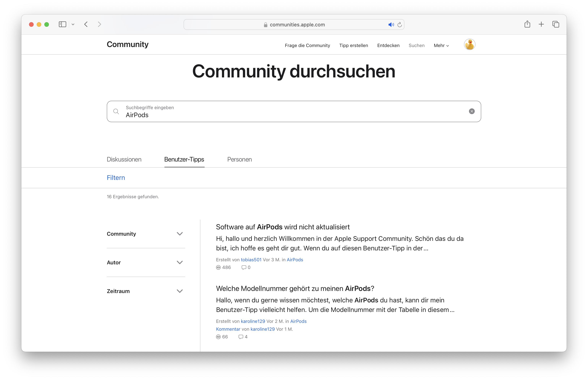The image size is (588, 380).
Task: Switch to the Personen tab
Action: [239, 159]
